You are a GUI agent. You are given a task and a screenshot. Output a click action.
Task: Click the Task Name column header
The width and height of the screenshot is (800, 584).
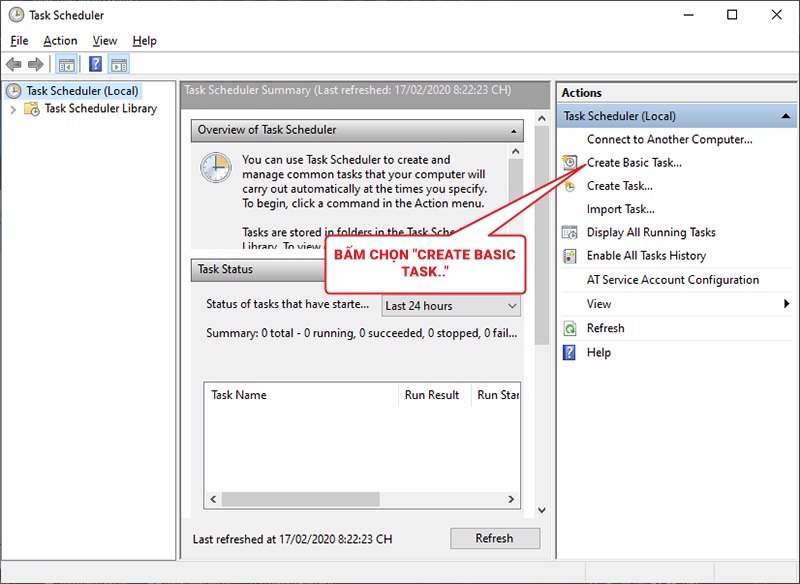301,395
